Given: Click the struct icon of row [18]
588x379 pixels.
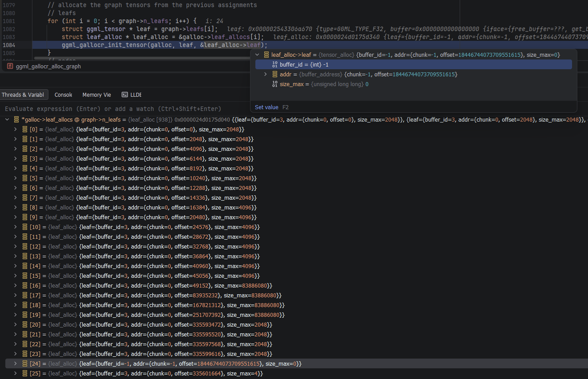Looking at the screenshot, I should pos(25,305).
